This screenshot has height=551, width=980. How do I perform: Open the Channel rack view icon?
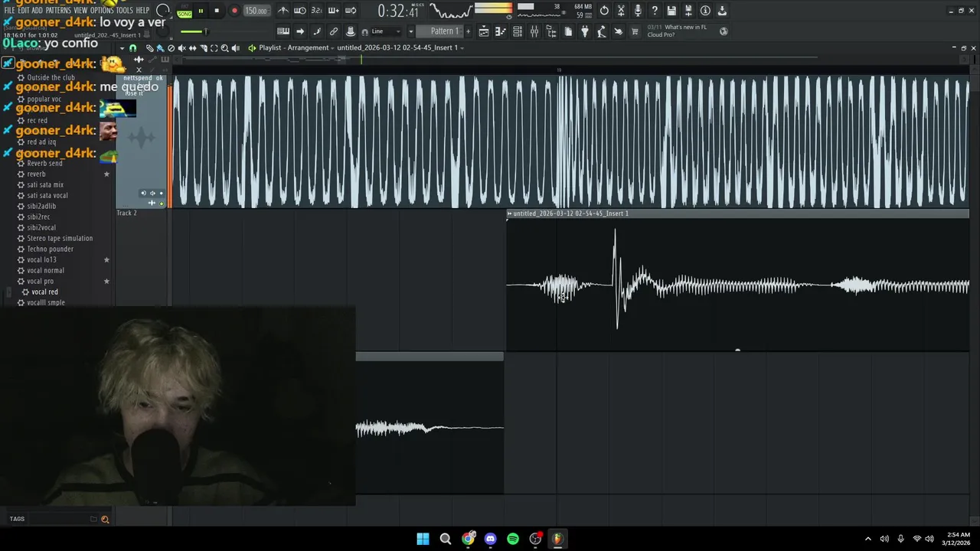(518, 31)
